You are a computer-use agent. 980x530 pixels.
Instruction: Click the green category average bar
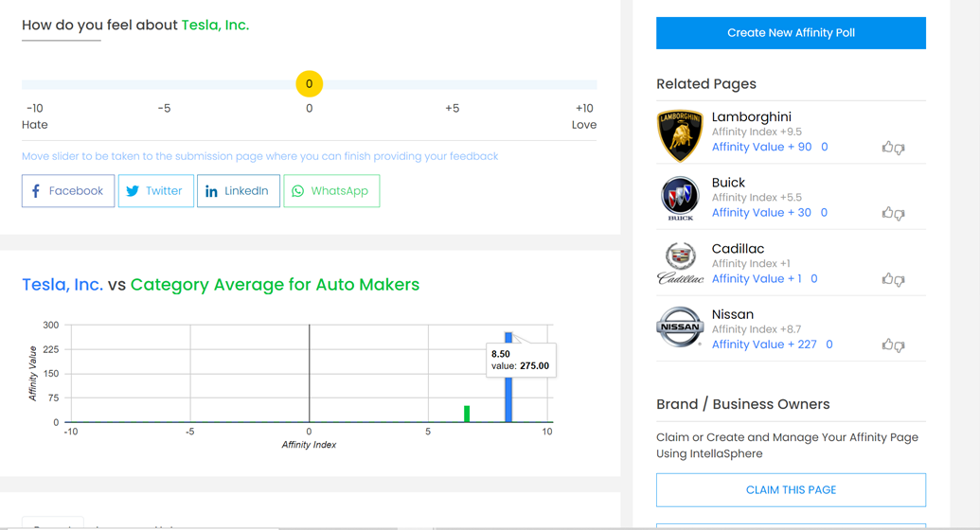(467, 414)
